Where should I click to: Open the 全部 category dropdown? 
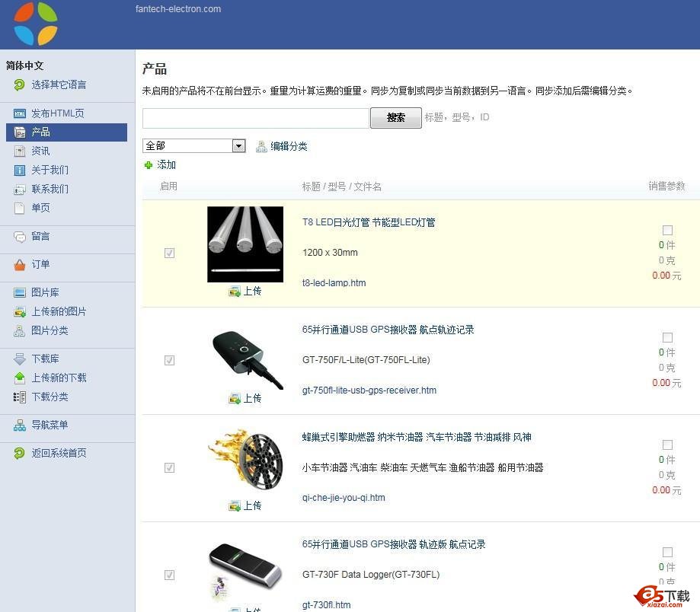194,146
